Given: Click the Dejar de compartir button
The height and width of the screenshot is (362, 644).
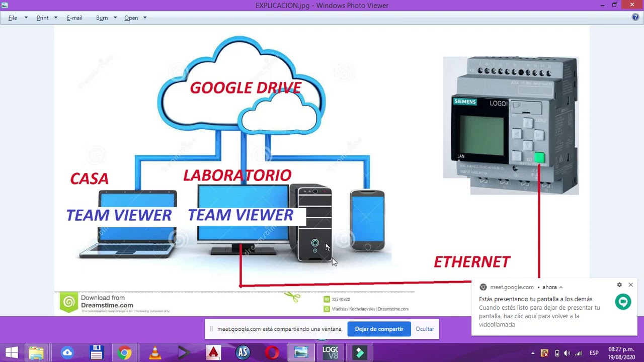Looking at the screenshot, I should 379,329.
